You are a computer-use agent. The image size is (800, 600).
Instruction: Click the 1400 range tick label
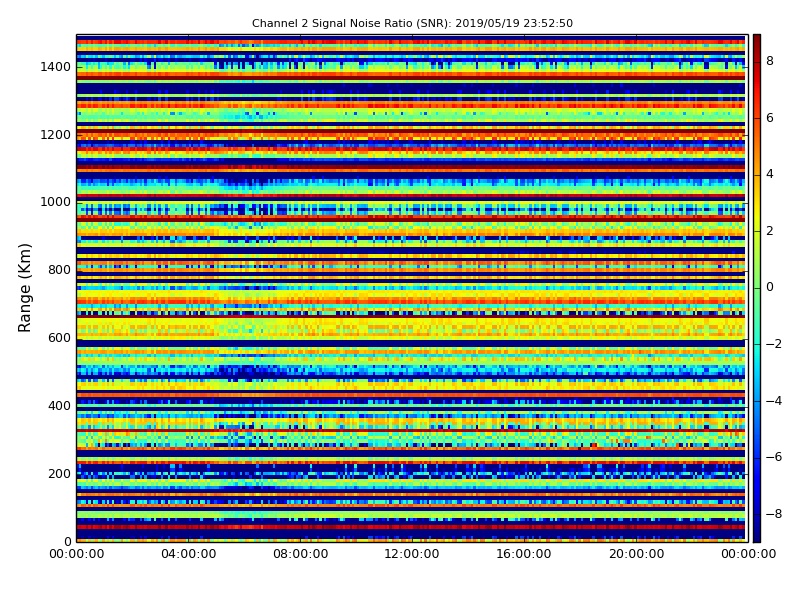(56, 67)
